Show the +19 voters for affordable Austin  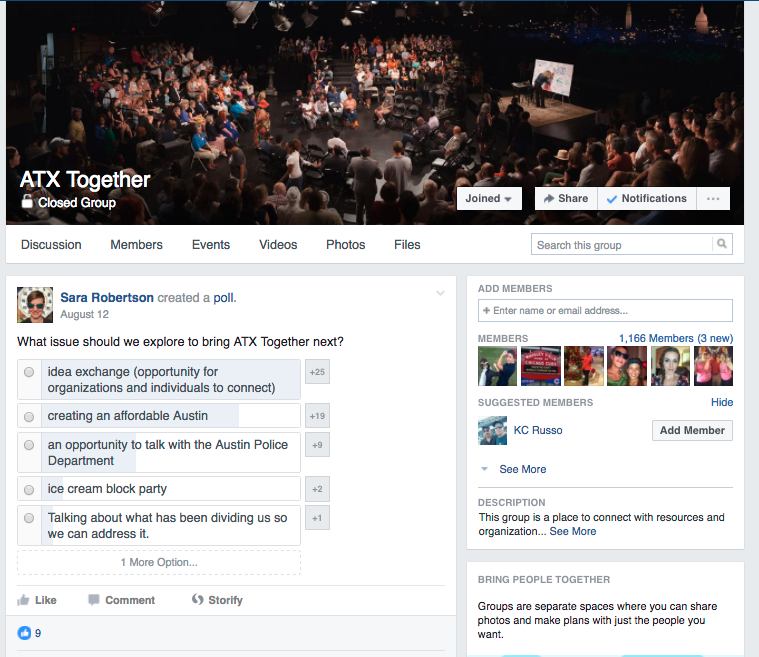pyautogui.click(x=317, y=415)
